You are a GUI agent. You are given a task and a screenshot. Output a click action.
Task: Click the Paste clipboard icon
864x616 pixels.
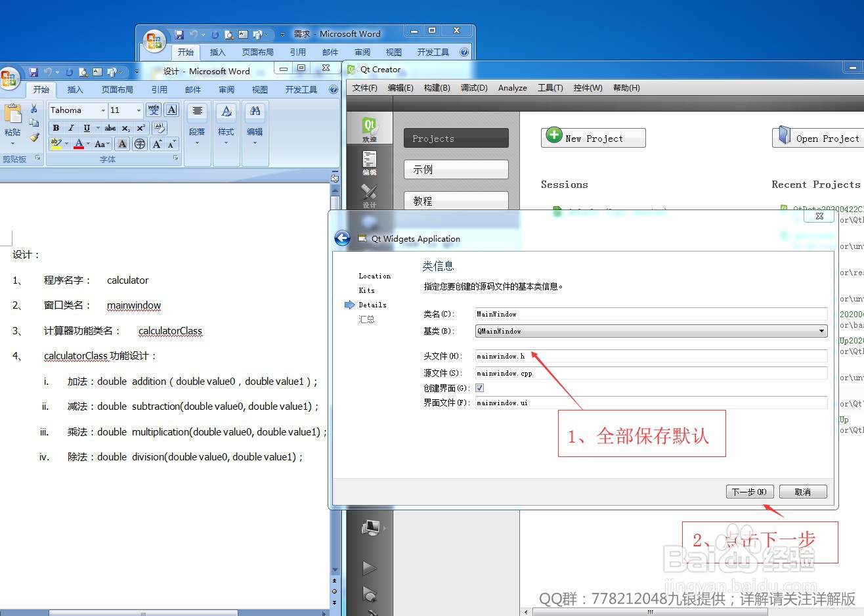[12, 114]
